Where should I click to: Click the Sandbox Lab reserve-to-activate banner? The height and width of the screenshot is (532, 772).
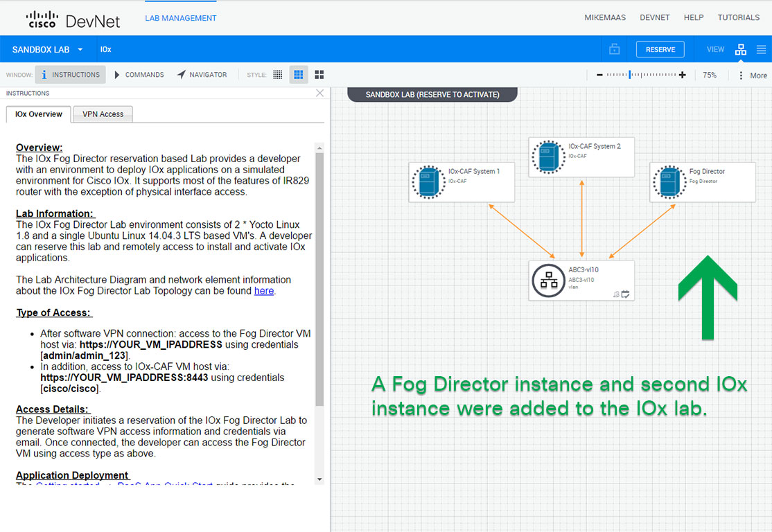(x=432, y=94)
